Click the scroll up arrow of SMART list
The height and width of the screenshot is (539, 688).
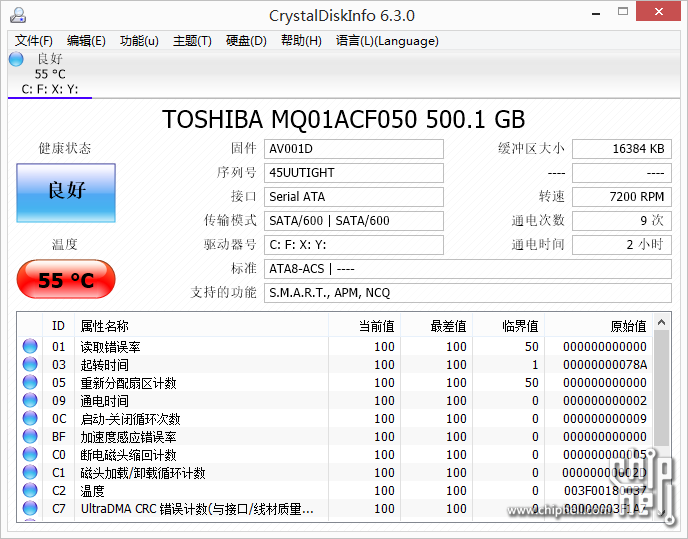662,323
